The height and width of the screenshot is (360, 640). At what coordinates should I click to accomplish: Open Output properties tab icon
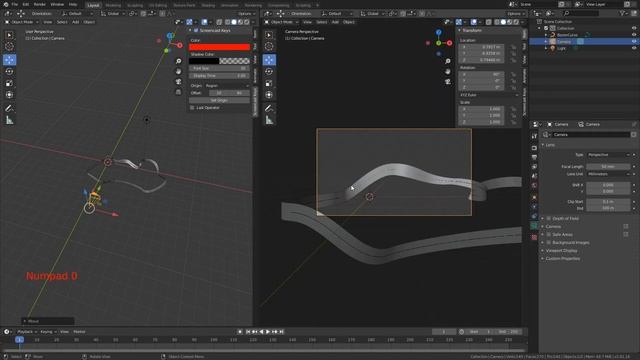pos(534,157)
